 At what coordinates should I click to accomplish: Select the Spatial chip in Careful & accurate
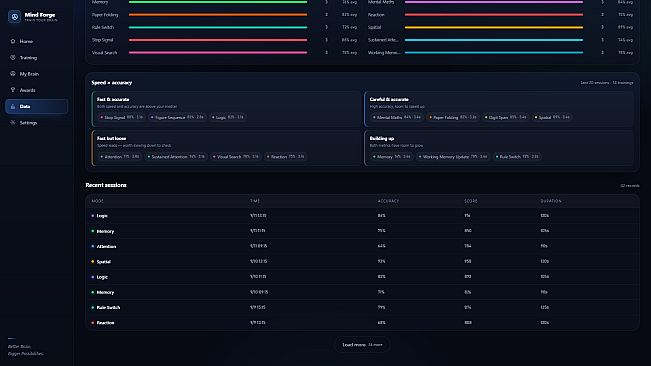tap(552, 117)
